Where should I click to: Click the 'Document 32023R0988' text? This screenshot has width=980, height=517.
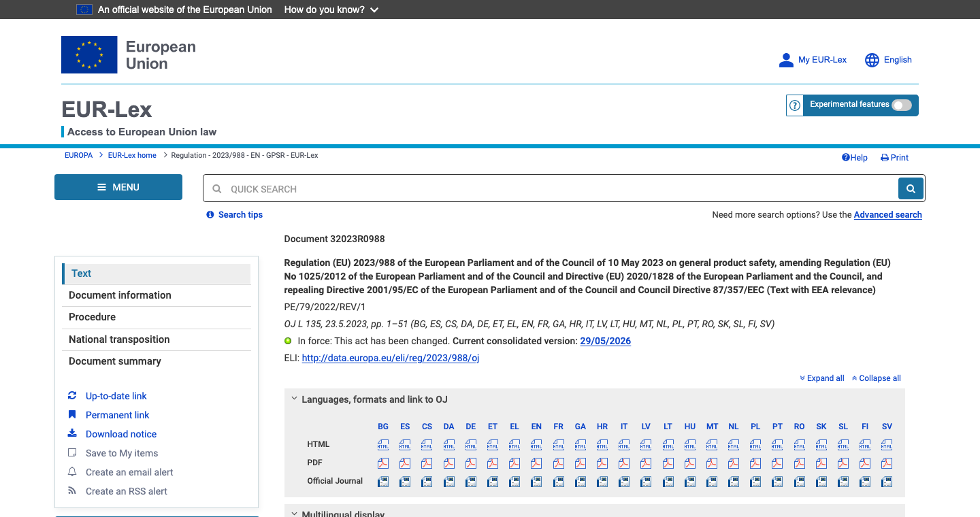click(334, 239)
